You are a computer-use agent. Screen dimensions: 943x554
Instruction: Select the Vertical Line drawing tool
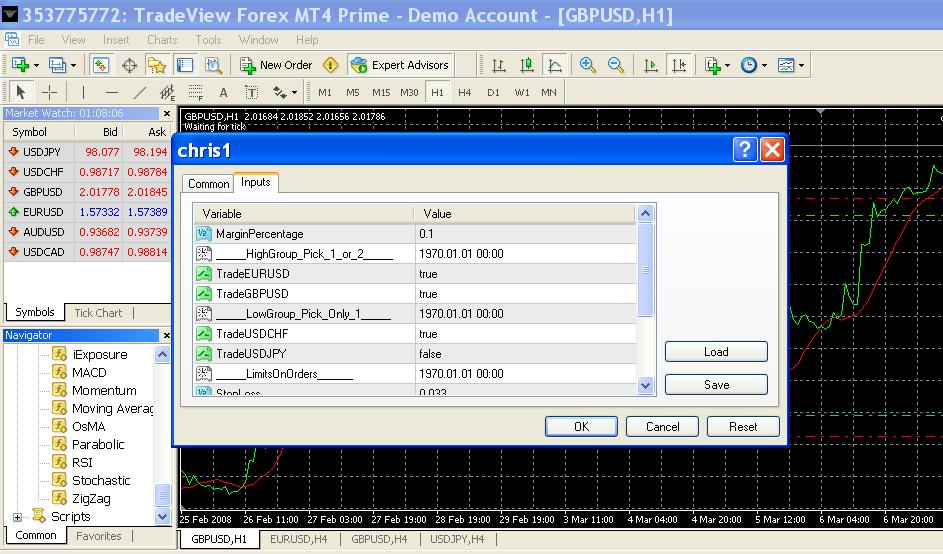pyautogui.click(x=83, y=93)
